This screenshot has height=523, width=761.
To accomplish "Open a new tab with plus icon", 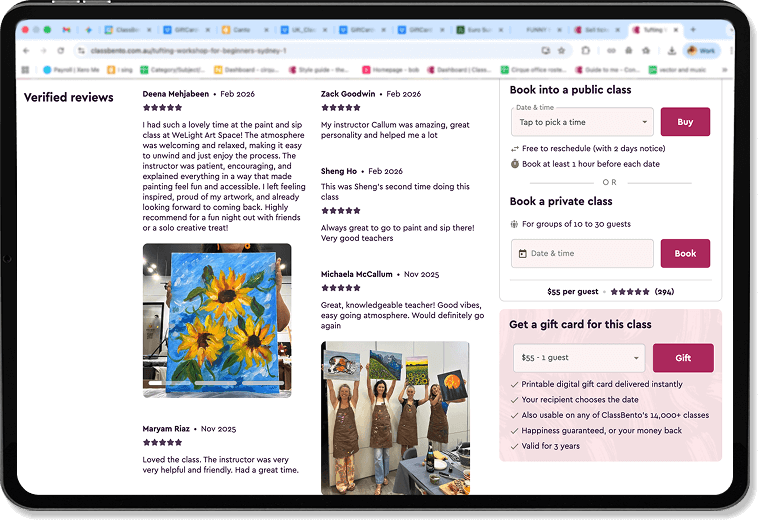I will 693,30.
